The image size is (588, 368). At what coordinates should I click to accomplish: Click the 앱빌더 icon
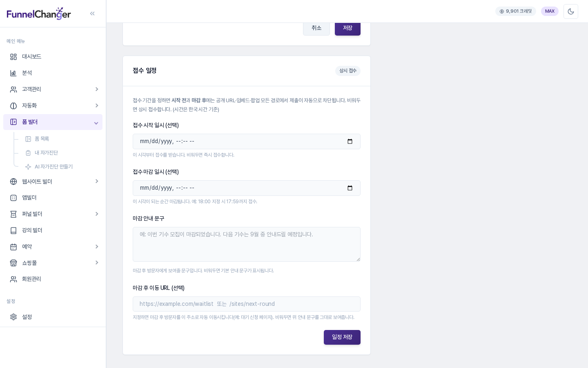[x=13, y=198]
